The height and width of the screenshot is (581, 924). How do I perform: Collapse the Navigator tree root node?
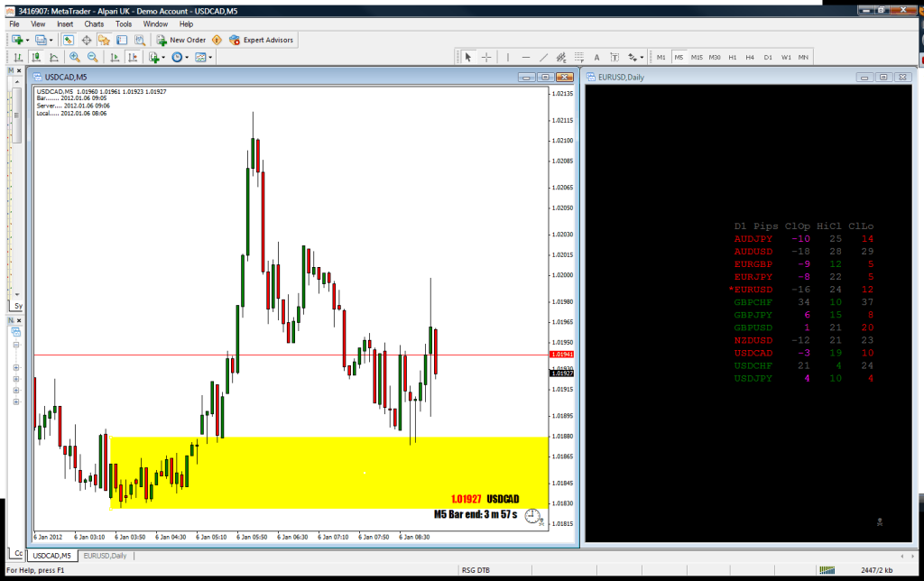click(16, 345)
